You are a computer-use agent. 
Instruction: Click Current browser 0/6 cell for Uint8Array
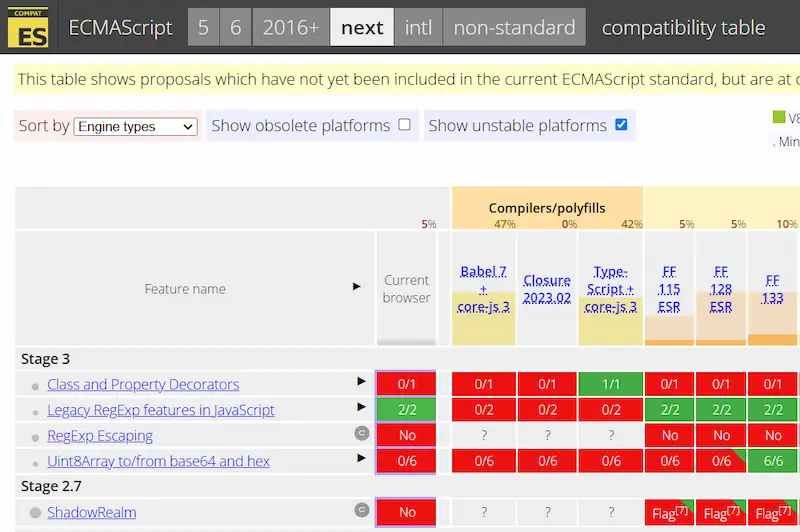(407, 461)
